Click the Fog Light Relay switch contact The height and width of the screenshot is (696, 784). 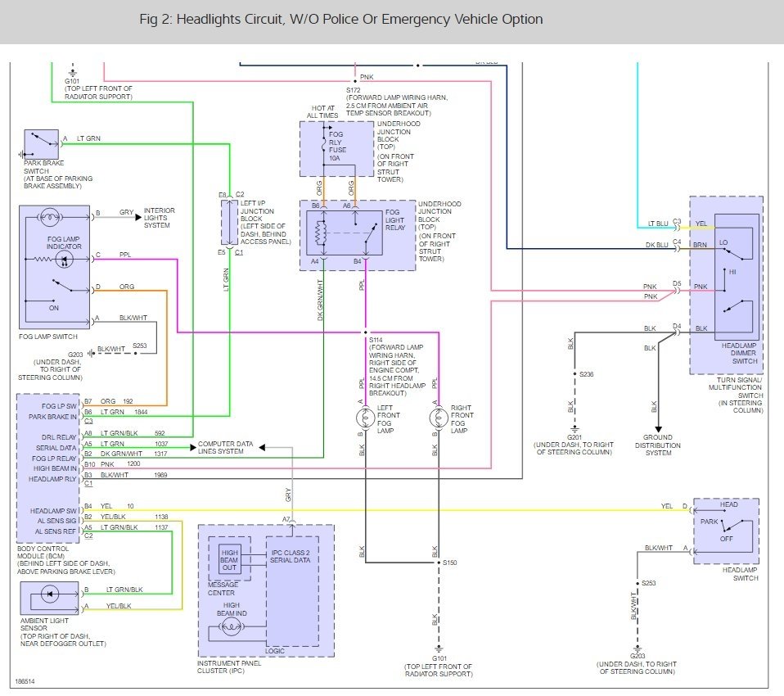point(371,235)
